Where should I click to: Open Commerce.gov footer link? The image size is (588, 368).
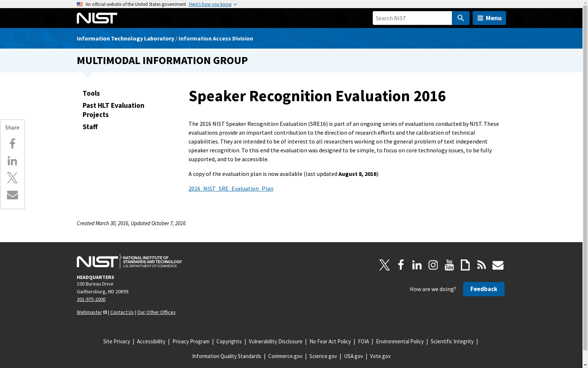point(285,356)
